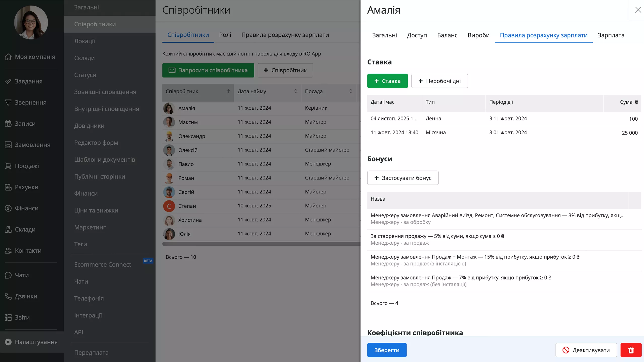Click the Фінанси dollar coin icon
This screenshot has height=362, width=644.
pyautogui.click(x=8, y=208)
